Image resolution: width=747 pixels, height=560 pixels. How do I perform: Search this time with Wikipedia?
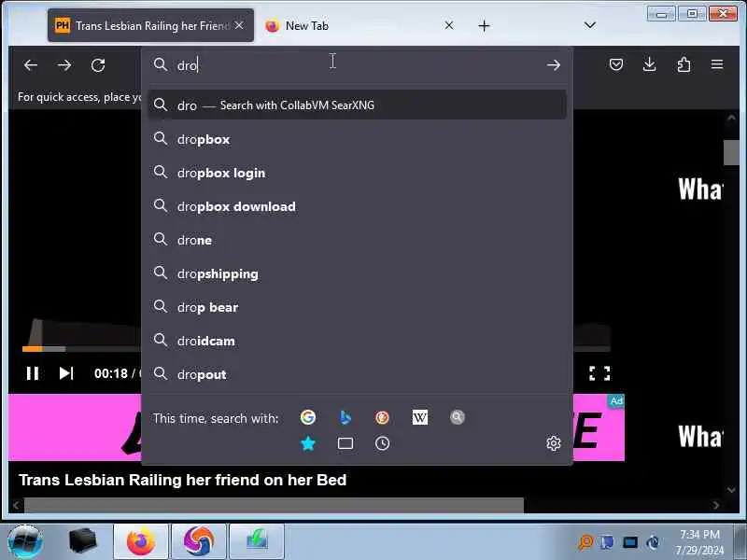(x=419, y=417)
